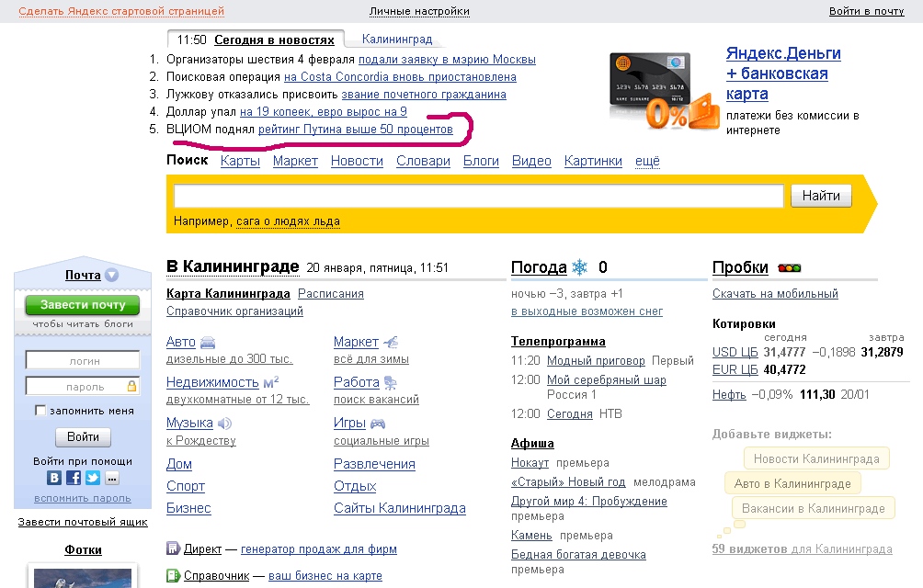Click the lock icon in password field

[131, 386]
